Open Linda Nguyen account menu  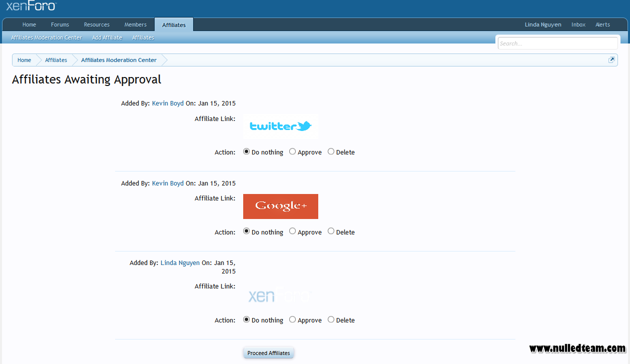point(543,24)
